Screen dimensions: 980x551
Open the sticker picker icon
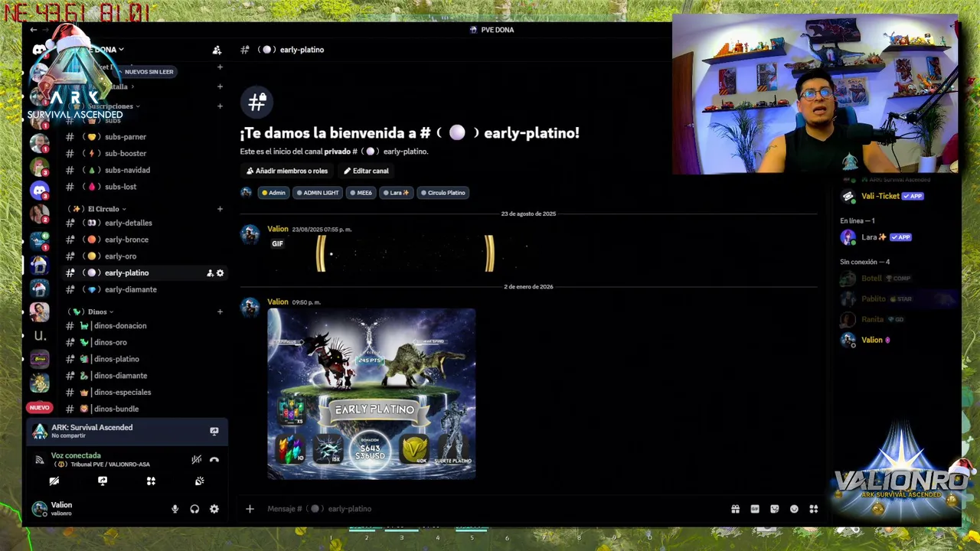[775, 509]
